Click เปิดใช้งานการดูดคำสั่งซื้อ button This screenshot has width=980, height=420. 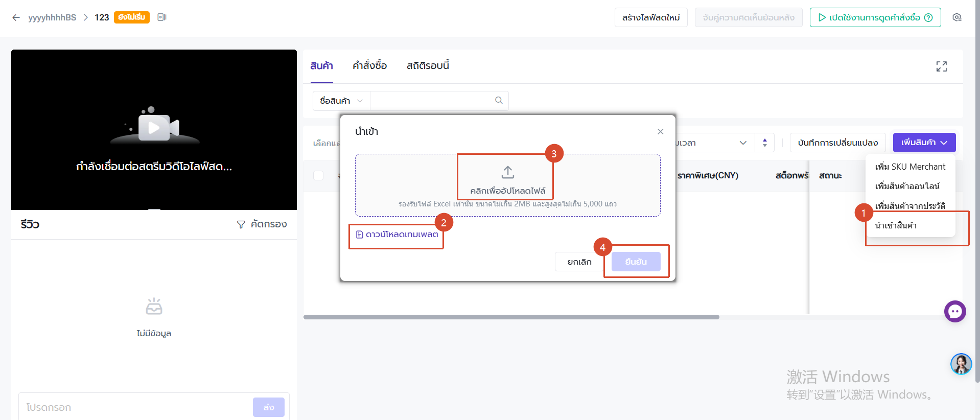875,17
